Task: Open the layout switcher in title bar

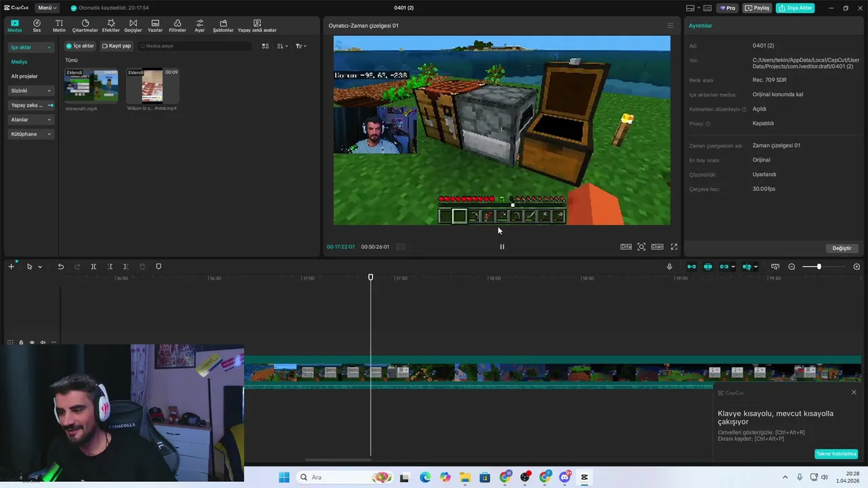Action: [692, 8]
